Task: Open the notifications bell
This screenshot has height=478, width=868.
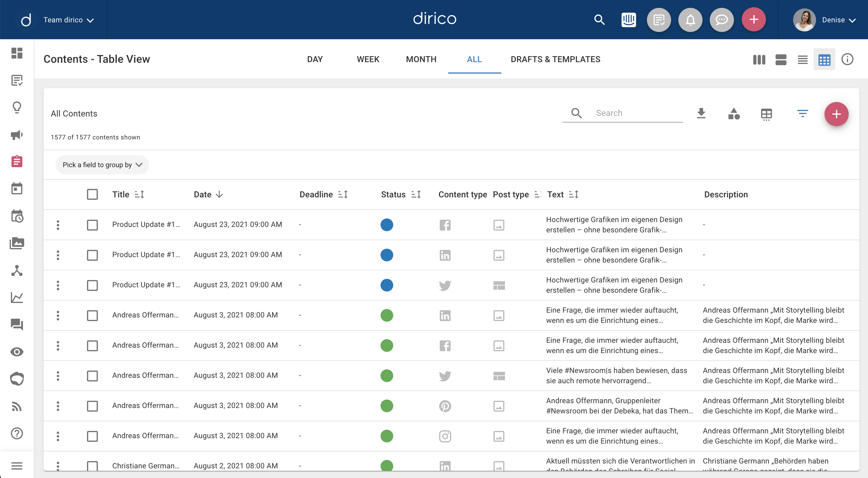Action: pos(690,20)
